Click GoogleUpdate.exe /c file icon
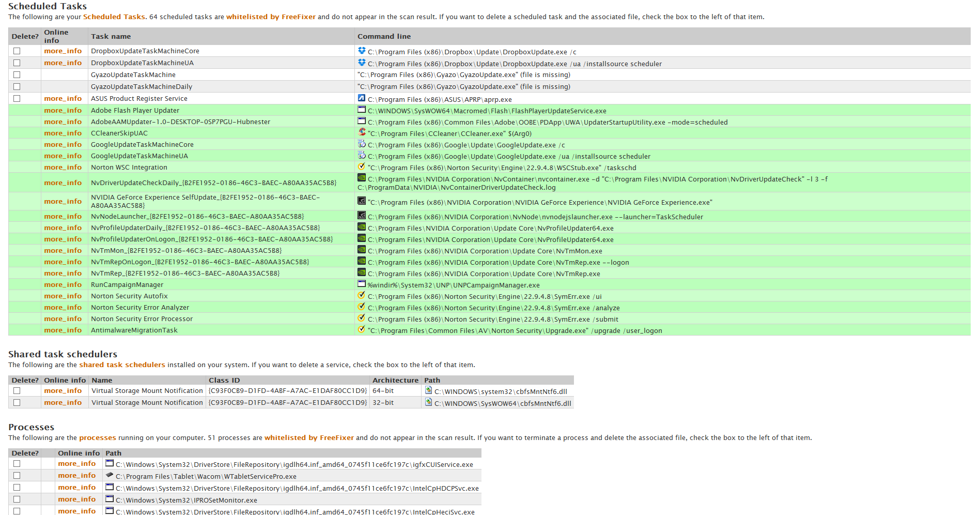Screen dimensions: 980x515 362,144
